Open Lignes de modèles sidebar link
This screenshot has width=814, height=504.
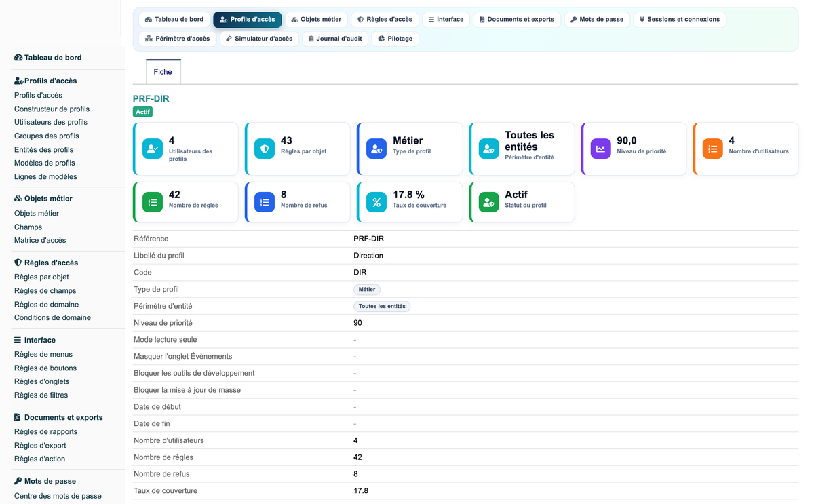[x=45, y=177]
